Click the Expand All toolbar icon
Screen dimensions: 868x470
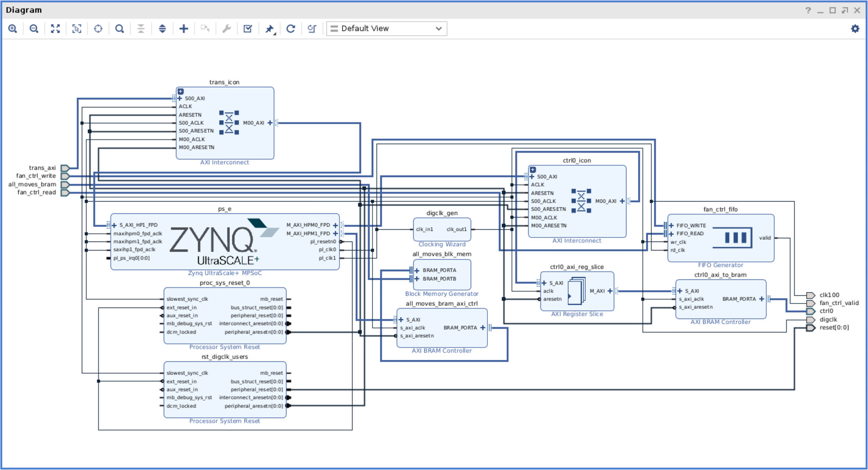[x=162, y=29]
